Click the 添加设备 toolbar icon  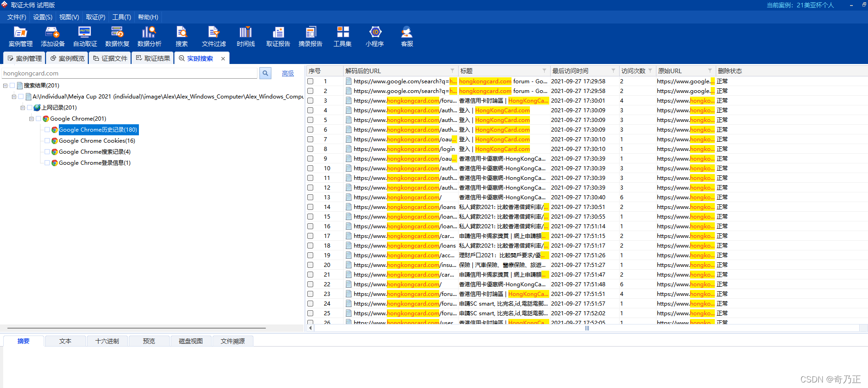(53, 36)
